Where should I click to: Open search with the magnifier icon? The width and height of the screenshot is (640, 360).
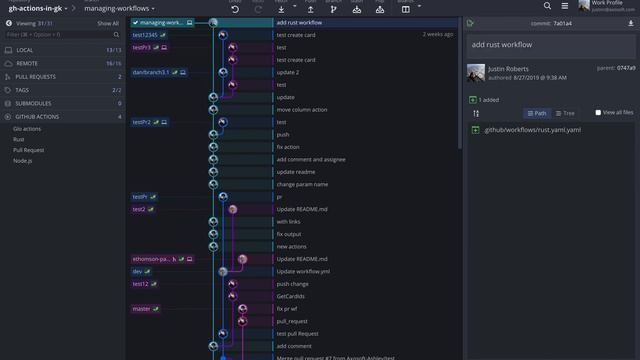pos(547,6)
